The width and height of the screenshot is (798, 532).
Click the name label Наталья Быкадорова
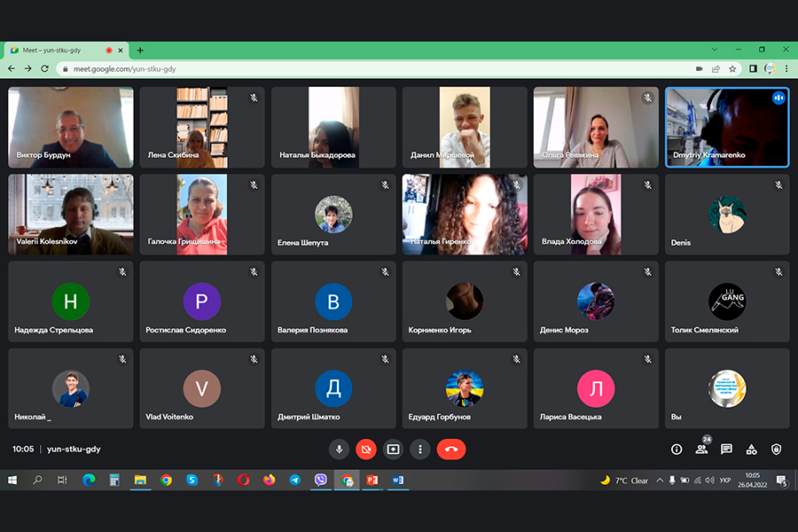[317, 155]
